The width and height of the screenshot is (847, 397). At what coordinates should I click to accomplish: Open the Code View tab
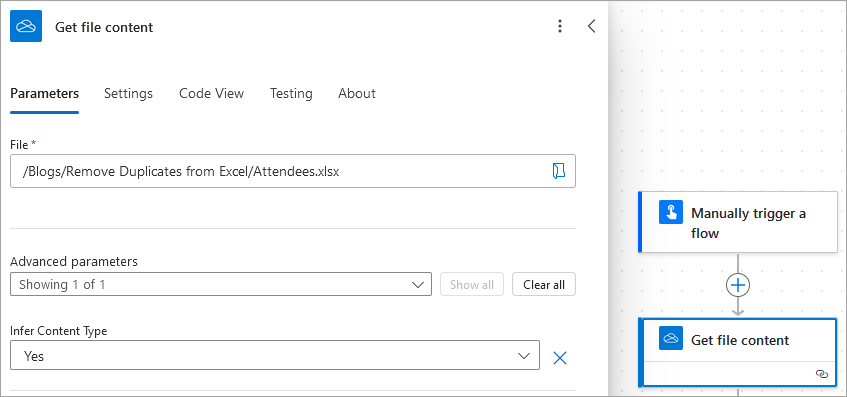(x=212, y=93)
